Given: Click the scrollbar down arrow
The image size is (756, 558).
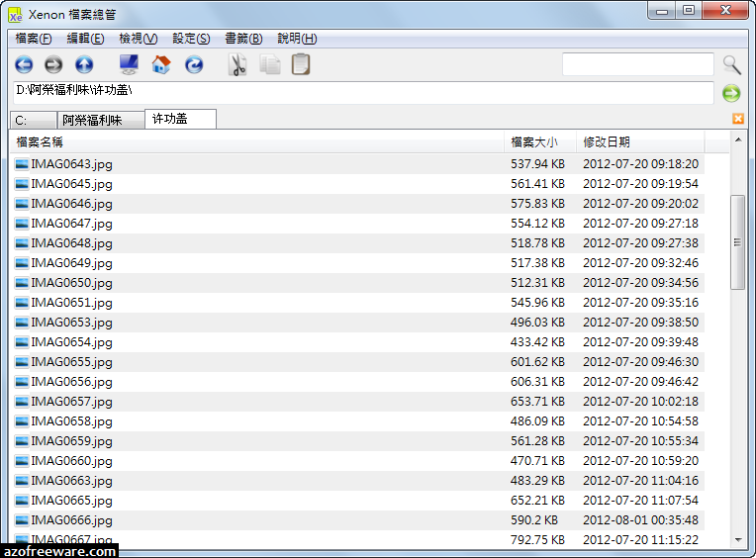Looking at the screenshot, I should click(x=738, y=539).
